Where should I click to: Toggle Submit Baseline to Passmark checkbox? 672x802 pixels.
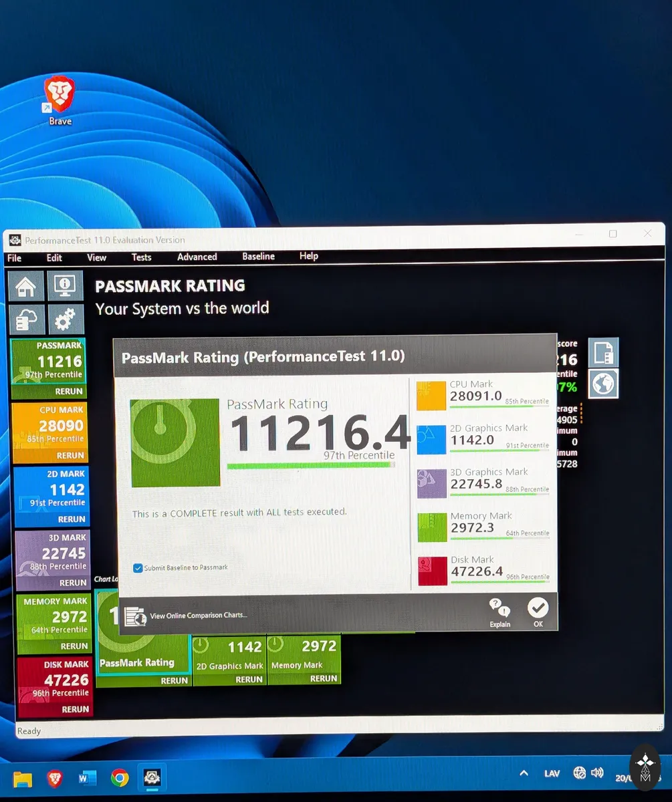point(138,568)
